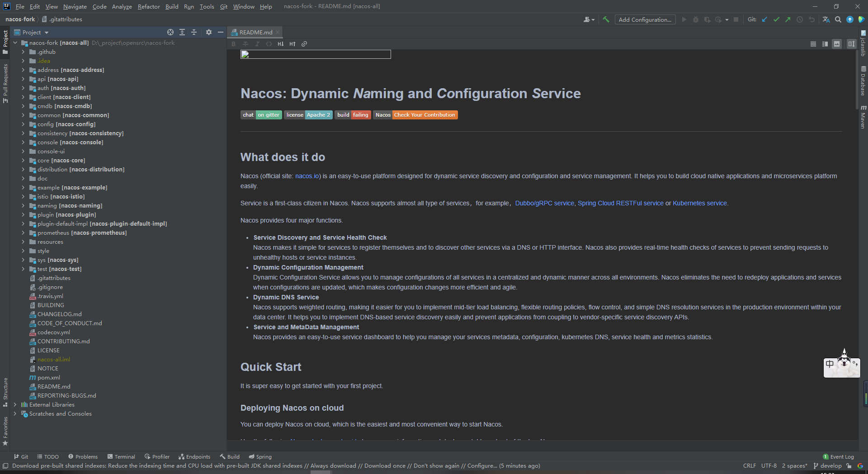This screenshot has width=868, height=474.
Task: Click Select Opened File locate icon
Action: click(x=170, y=32)
